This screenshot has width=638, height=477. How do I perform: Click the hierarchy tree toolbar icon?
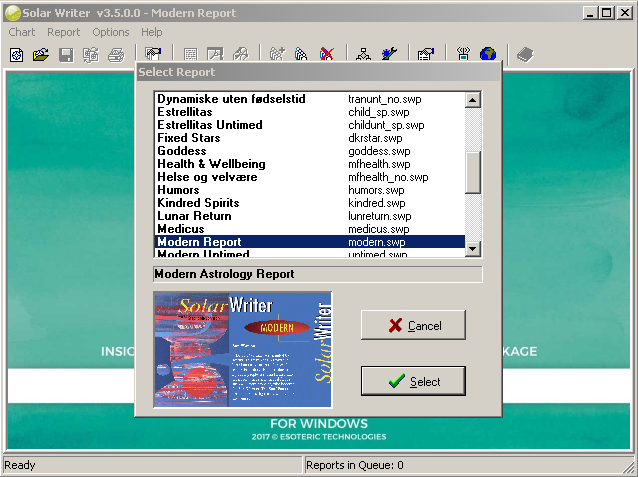tap(363, 54)
